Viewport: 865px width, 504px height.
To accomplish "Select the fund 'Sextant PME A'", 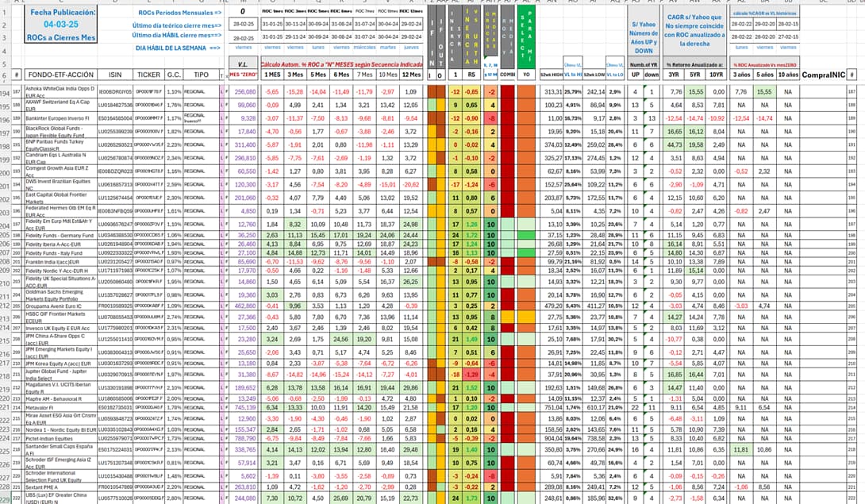I will 40,487.
